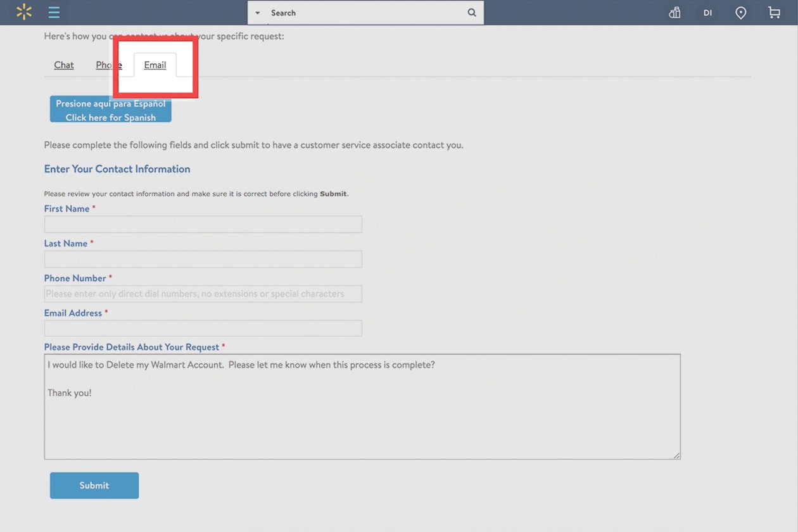The image size is (798, 532).
Task: Click the textarea resize grip
Action: click(x=676, y=455)
